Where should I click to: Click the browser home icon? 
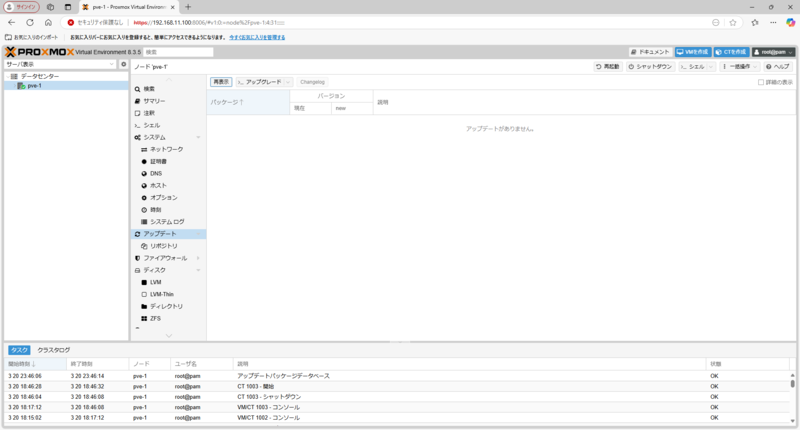tap(48, 22)
